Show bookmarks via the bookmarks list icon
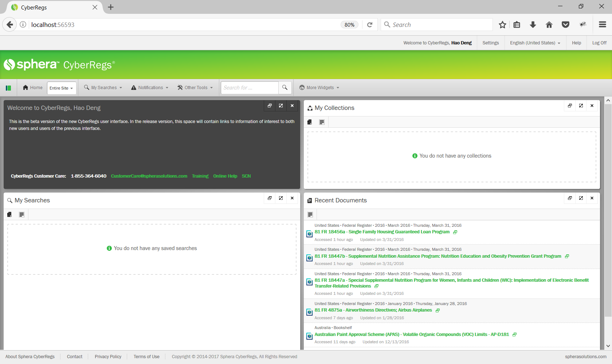 [x=517, y=25]
